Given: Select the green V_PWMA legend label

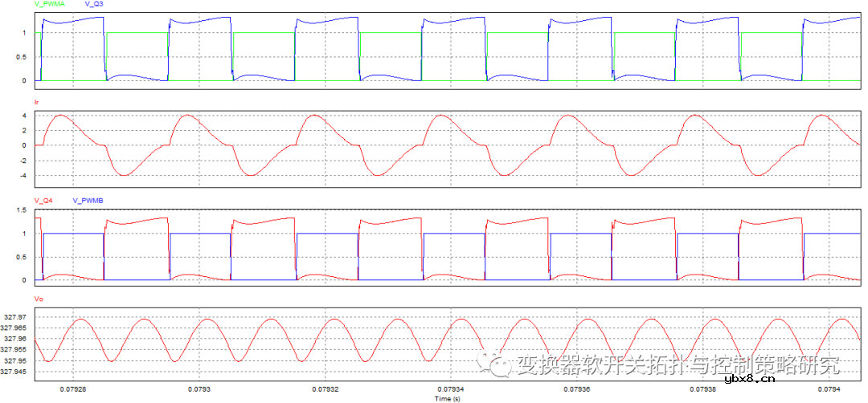Looking at the screenshot, I should coord(50,5).
